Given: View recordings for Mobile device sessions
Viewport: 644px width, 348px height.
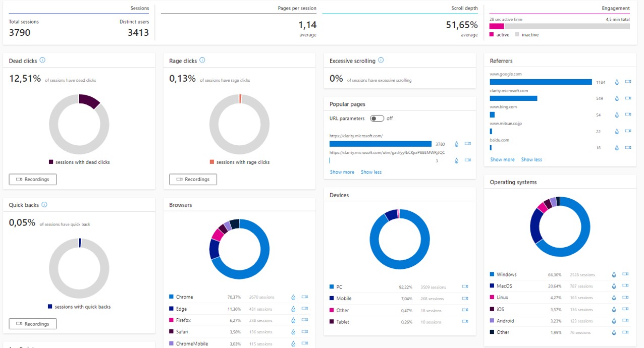Looking at the screenshot, I should pyautogui.click(x=465, y=298).
